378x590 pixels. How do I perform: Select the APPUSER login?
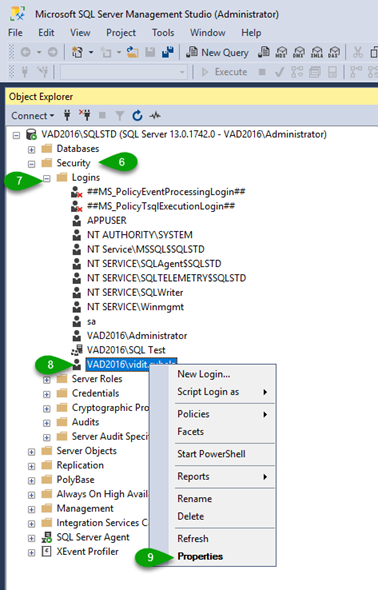(107, 220)
